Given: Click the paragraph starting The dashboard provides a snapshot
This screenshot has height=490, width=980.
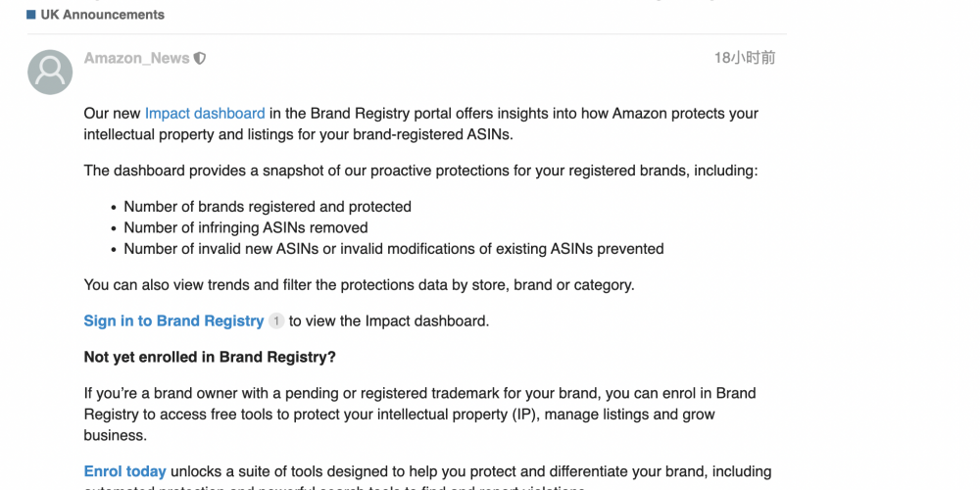Looking at the screenshot, I should click(420, 171).
